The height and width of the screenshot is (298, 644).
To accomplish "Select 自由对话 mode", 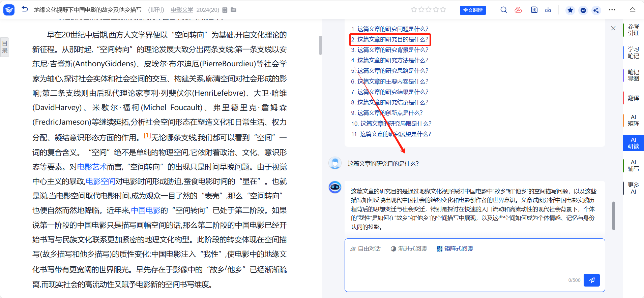I will click(365, 249).
